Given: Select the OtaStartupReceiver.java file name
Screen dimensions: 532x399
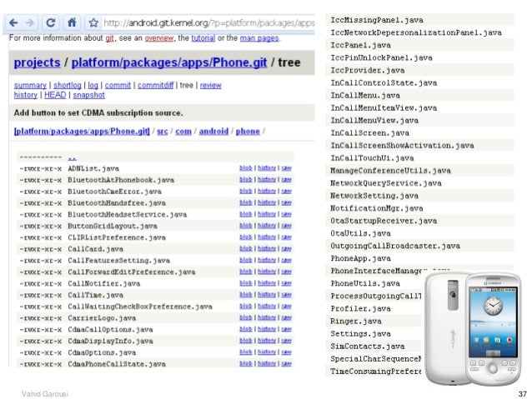Looking at the screenshot, I should point(384,221).
